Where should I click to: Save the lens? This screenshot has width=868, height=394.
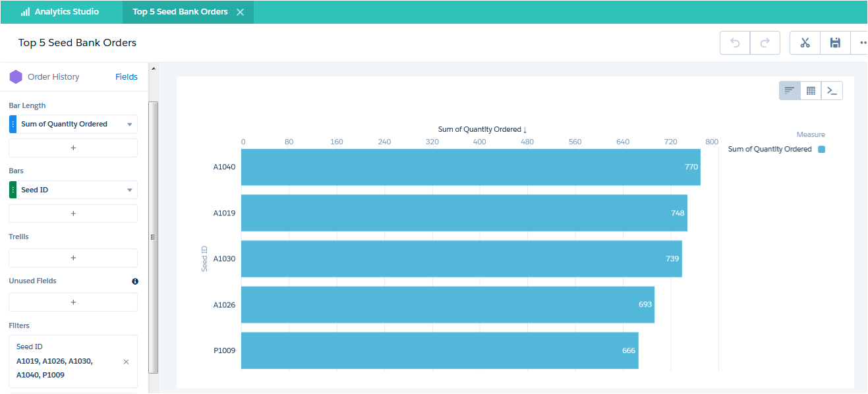[x=835, y=43]
